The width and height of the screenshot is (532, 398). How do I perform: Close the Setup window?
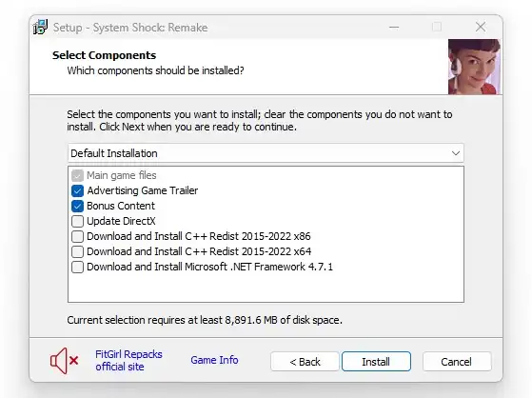click(x=481, y=27)
